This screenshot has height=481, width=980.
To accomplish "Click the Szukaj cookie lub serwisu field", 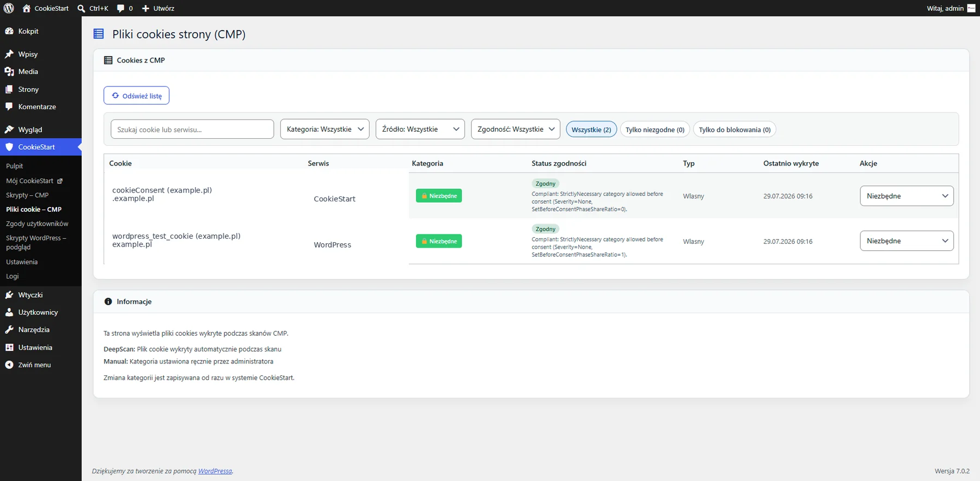I will (x=192, y=129).
